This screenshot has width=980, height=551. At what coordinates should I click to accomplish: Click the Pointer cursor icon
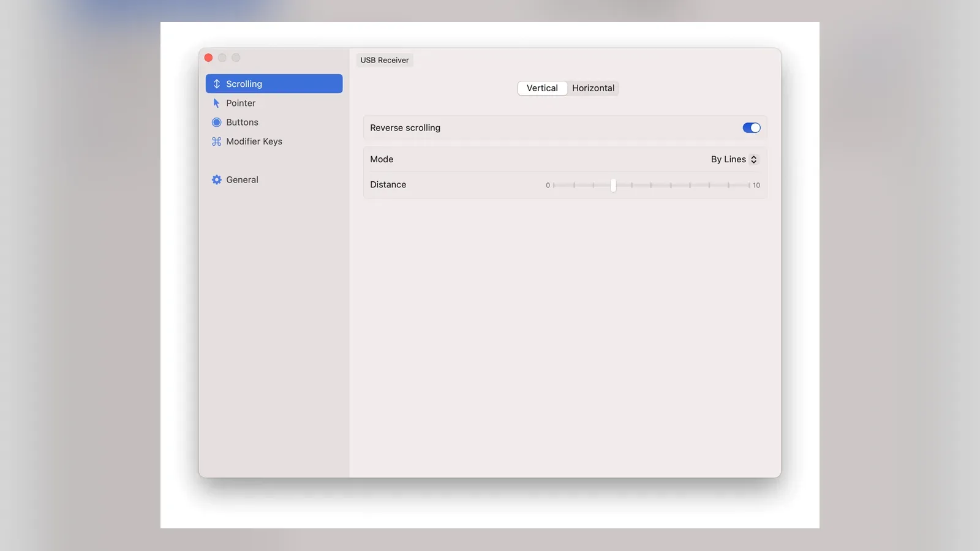216,103
